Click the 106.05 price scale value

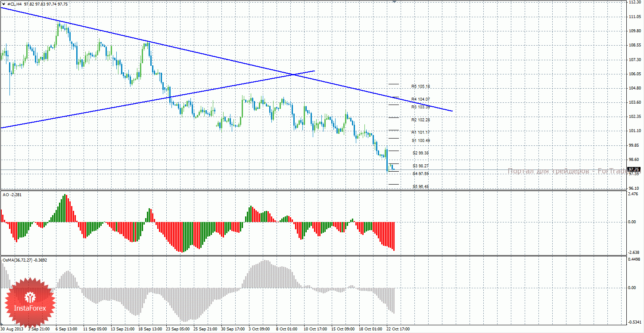point(635,74)
